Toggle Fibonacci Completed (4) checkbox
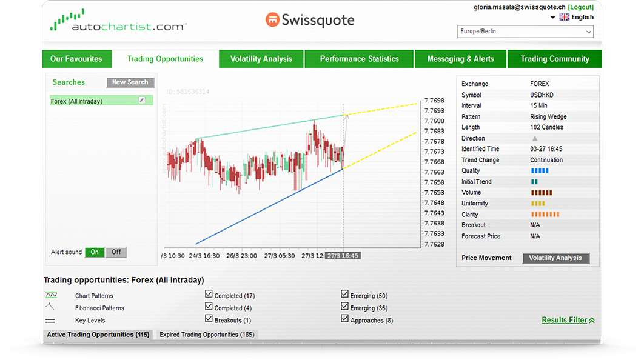 209,306
